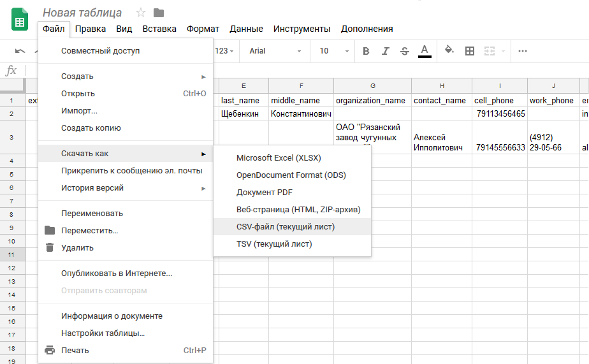
Task: Click the document title Новая таблица
Action: pos(82,13)
